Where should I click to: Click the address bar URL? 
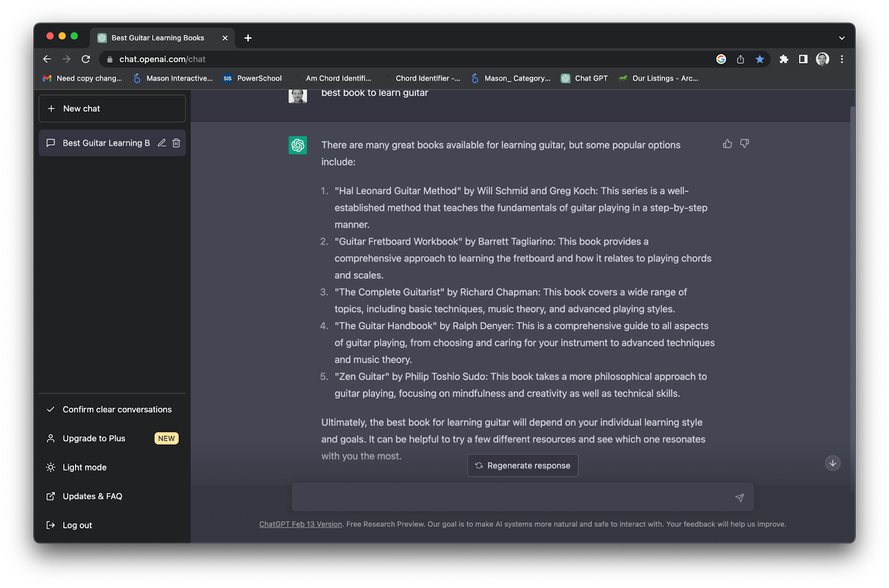[x=162, y=59]
